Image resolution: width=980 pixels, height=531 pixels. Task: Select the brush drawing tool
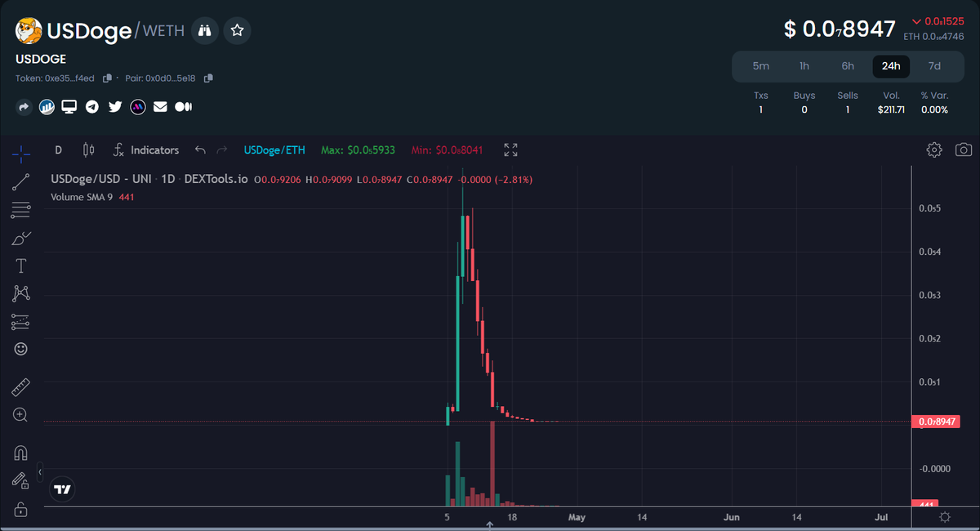tap(21, 239)
